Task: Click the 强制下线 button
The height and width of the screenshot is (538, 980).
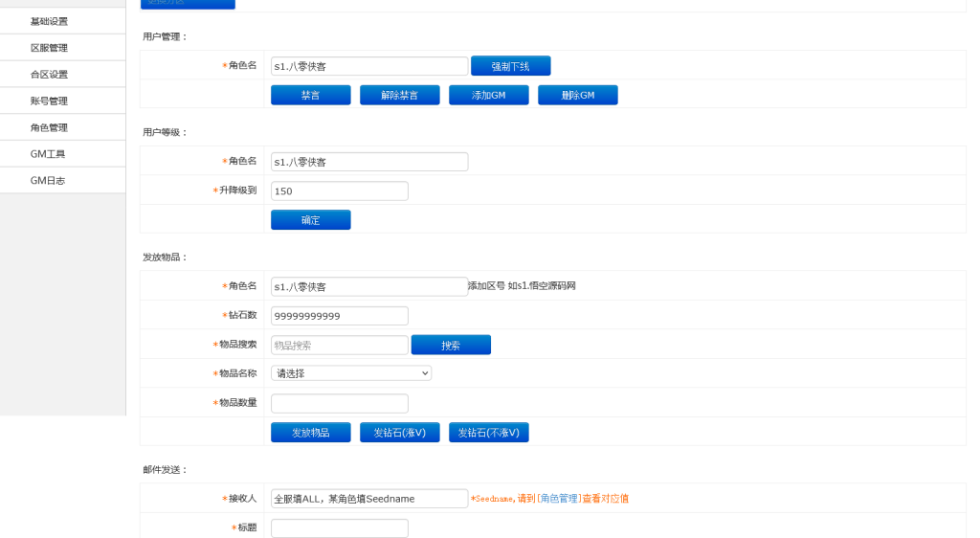Action: tap(511, 66)
